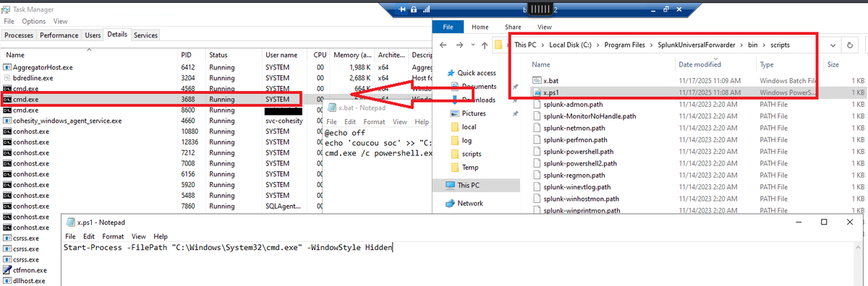The height and width of the screenshot is (286, 868).
Task: Select x.ps1 file icon
Action: [x=536, y=93]
